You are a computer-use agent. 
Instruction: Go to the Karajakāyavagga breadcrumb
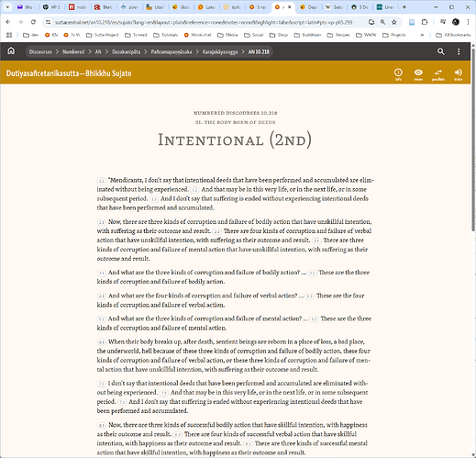pos(220,51)
